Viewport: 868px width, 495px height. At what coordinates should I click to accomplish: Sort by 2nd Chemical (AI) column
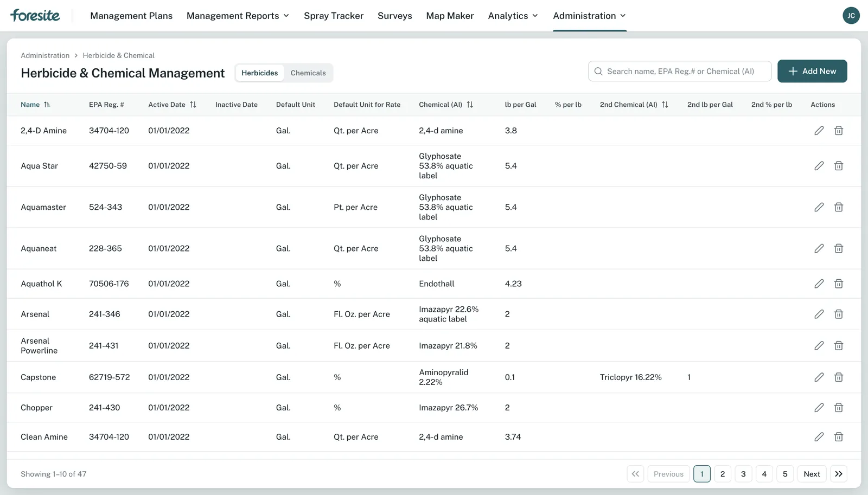[x=634, y=105]
